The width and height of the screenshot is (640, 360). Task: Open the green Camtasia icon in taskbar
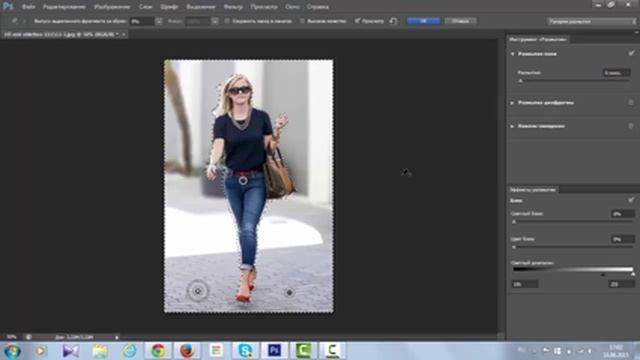303,351
